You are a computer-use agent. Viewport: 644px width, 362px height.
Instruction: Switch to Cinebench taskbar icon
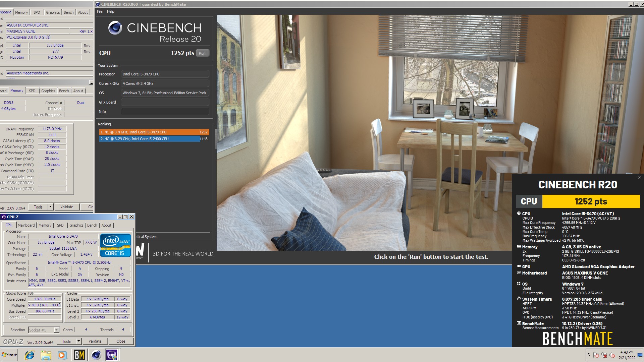(96, 355)
